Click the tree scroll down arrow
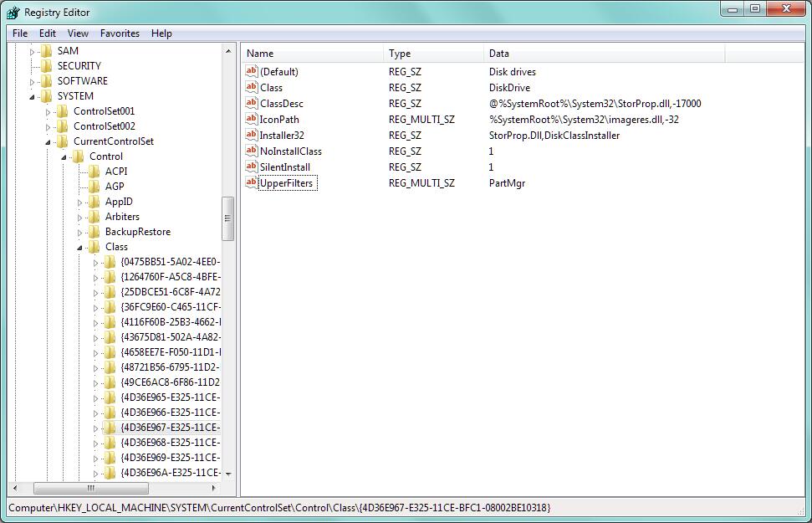Screen dimensions: 812x523 coord(227,474)
